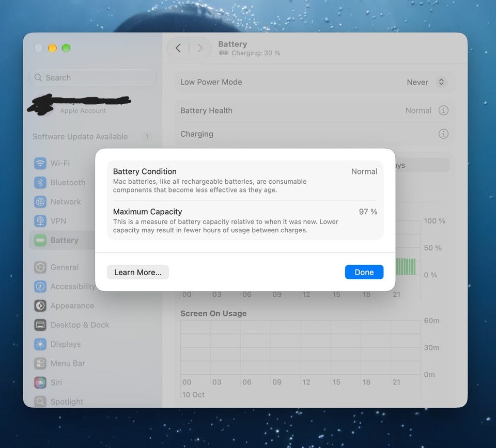Click the green Battery icon in the sidebar
This screenshot has height=448, width=496.
[x=40, y=240]
